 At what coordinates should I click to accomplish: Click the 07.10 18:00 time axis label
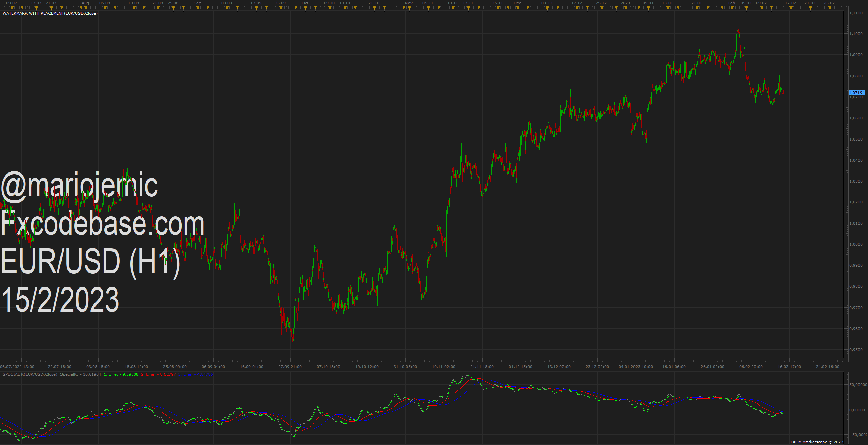[329, 367]
